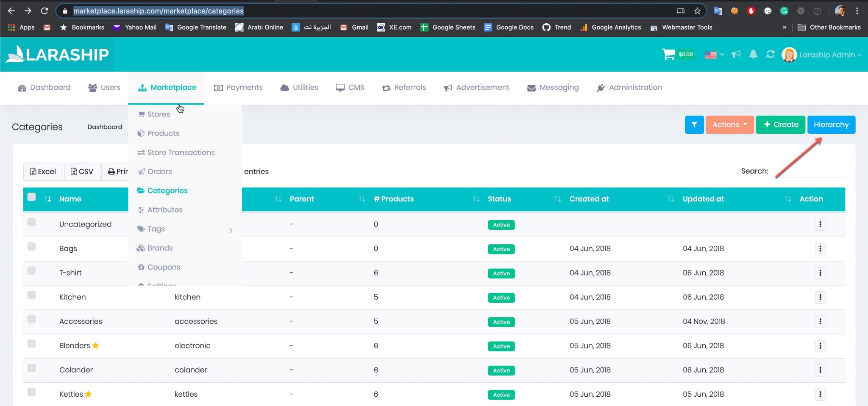Open the shopping cart icon
Viewport: 868px width, 406px height.
(x=668, y=54)
